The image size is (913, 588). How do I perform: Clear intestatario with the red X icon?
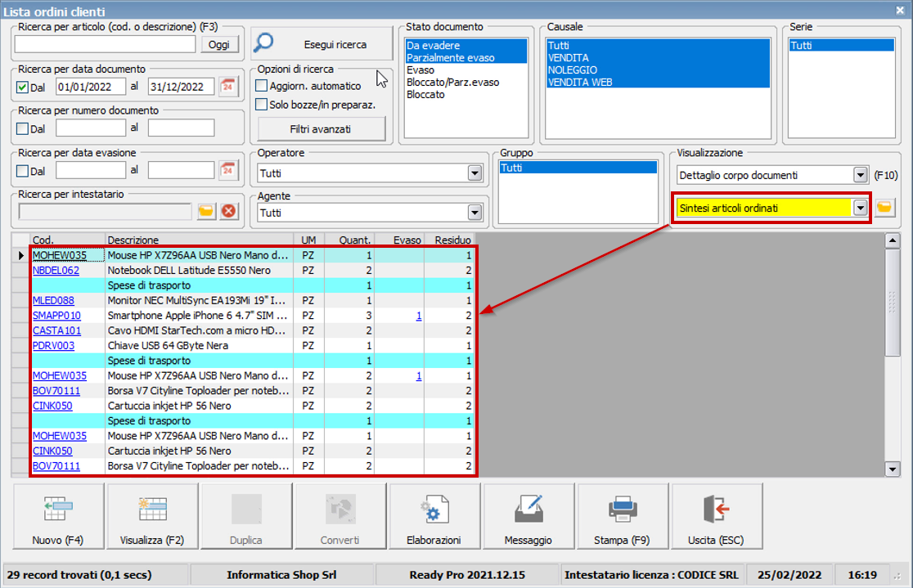click(228, 211)
